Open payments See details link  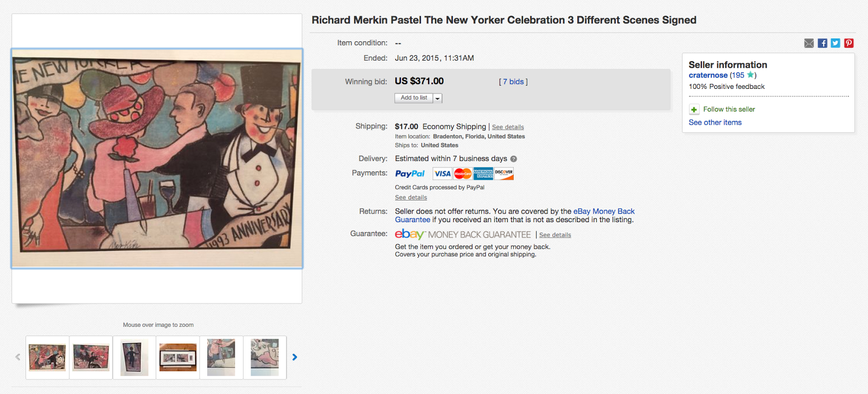(411, 198)
